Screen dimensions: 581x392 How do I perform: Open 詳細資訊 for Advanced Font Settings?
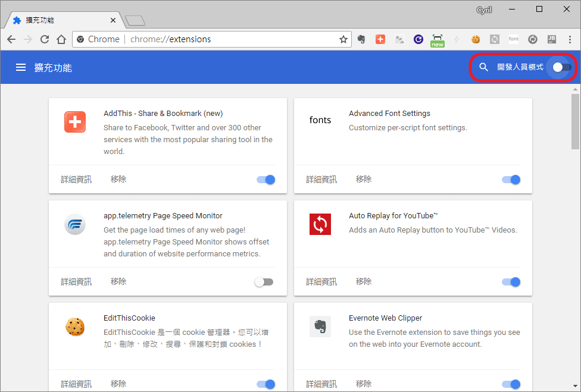tap(321, 180)
